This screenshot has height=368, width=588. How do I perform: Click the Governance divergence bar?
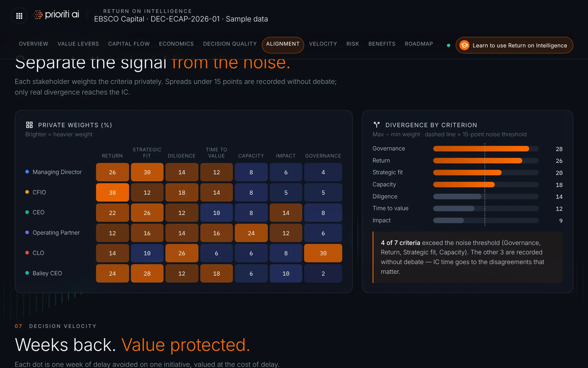tap(486, 149)
